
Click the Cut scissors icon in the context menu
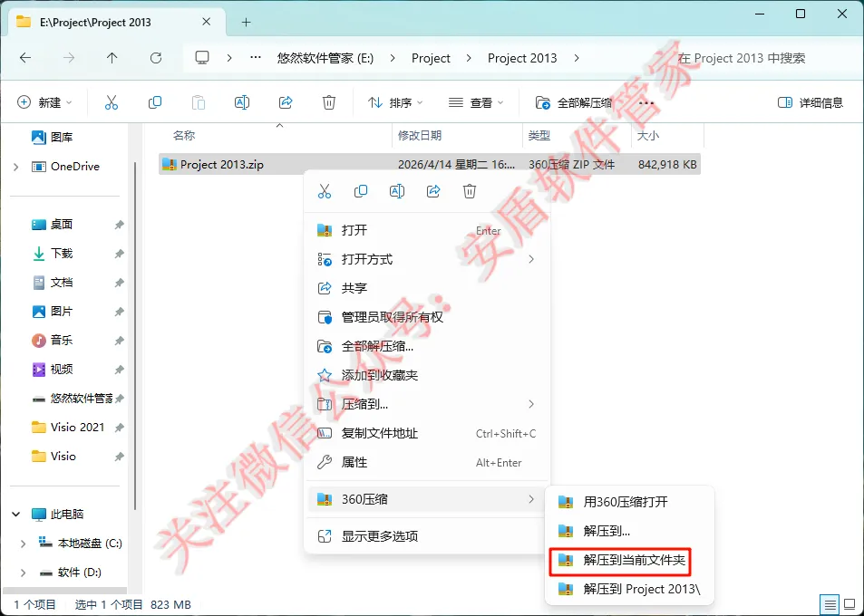pyautogui.click(x=325, y=191)
